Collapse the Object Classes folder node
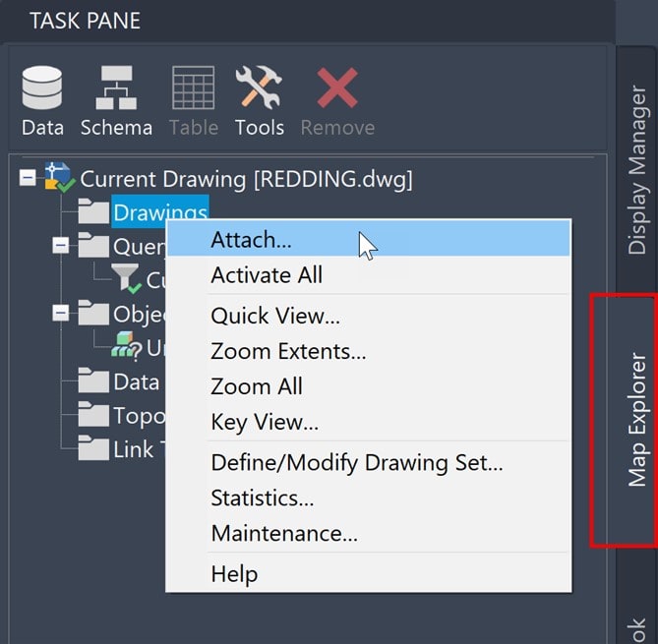 coord(61,313)
